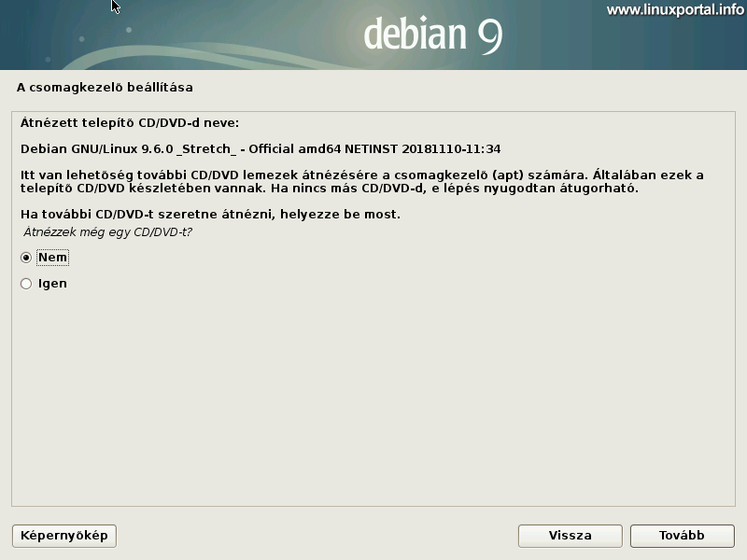Click the "Ha további CD/DVD-t szeretne átnézni" line
Image resolution: width=747 pixels, height=560 pixels.
[x=210, y=215]
